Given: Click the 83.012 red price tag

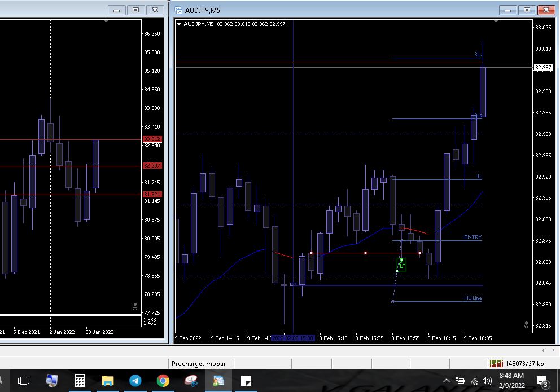Looking at the screenshot, I should [x=152, y=139].
